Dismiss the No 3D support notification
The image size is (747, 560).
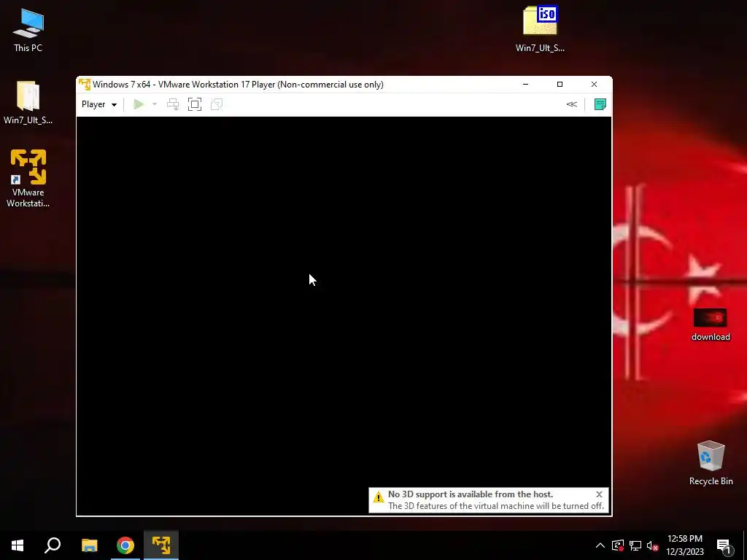[x=599, y=494]
